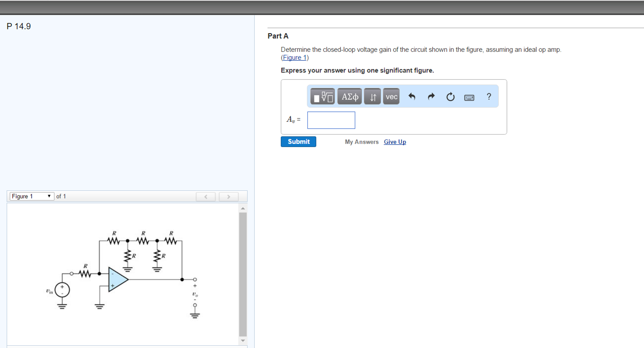The image size is (644, 348).
Task: Click the Av answer input box
Action: (x=331, y=120)
